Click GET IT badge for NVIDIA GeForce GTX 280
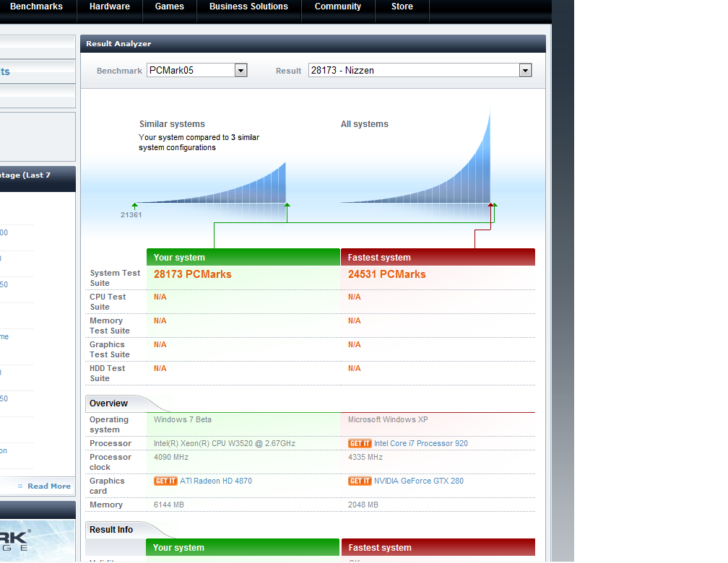The image size is (728, 563). [360, 481]
